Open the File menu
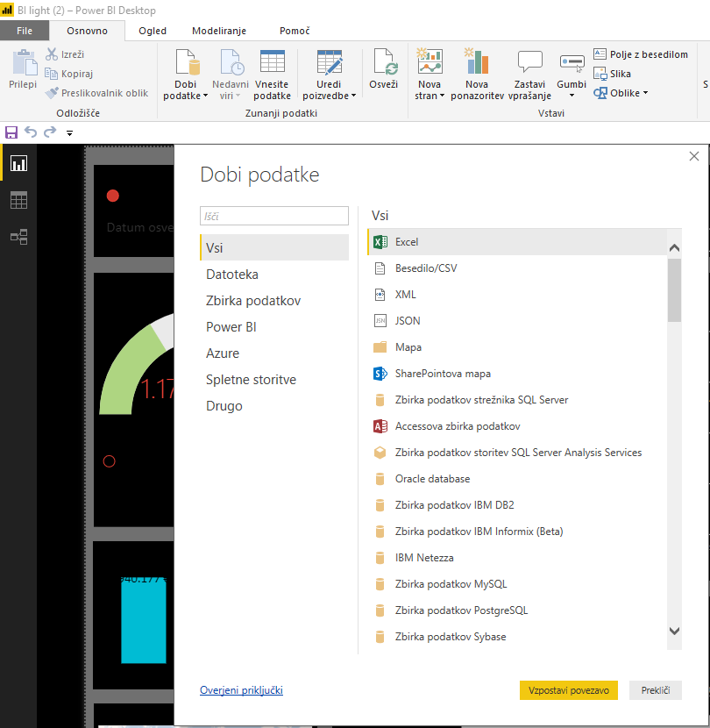Image resolution: width=710 pixels, height=728 pixels. pyautogui.click(x=25, y=31)
